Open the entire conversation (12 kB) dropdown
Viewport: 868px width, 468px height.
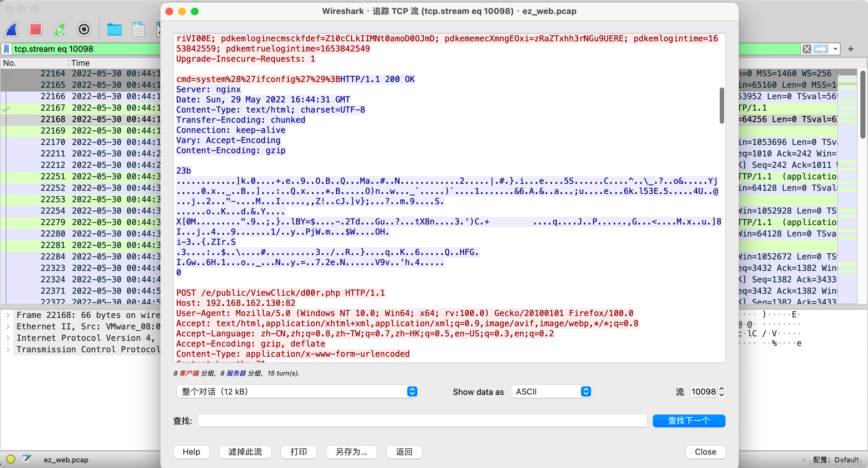pos(297,392)
